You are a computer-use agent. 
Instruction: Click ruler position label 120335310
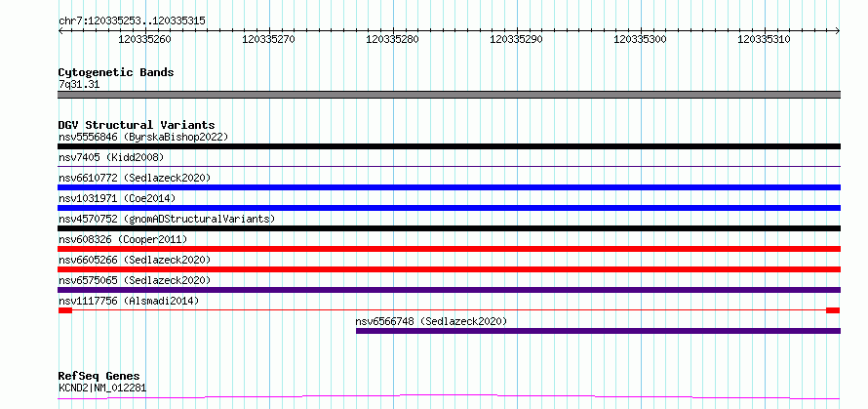click(x=765, y=39)
